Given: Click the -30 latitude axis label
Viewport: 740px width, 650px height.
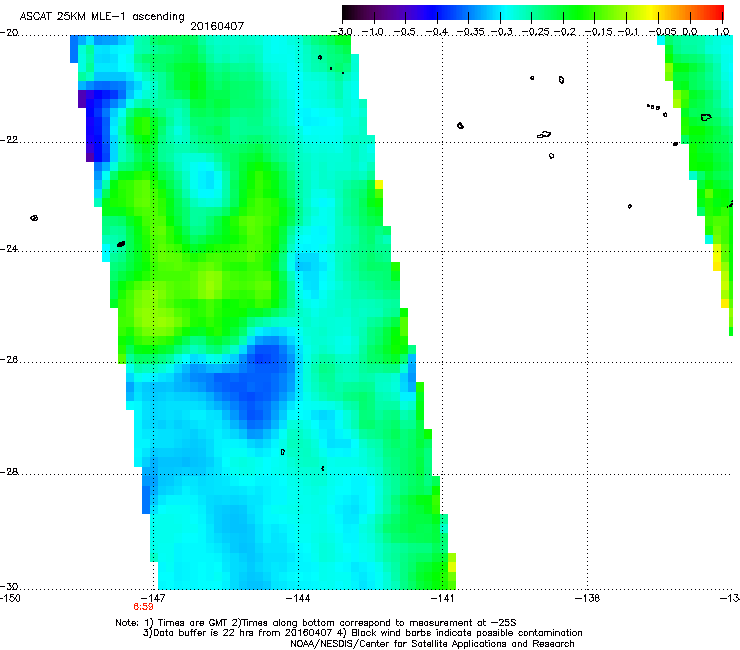Looking at the screenshot, I should (x=9, y=586).
